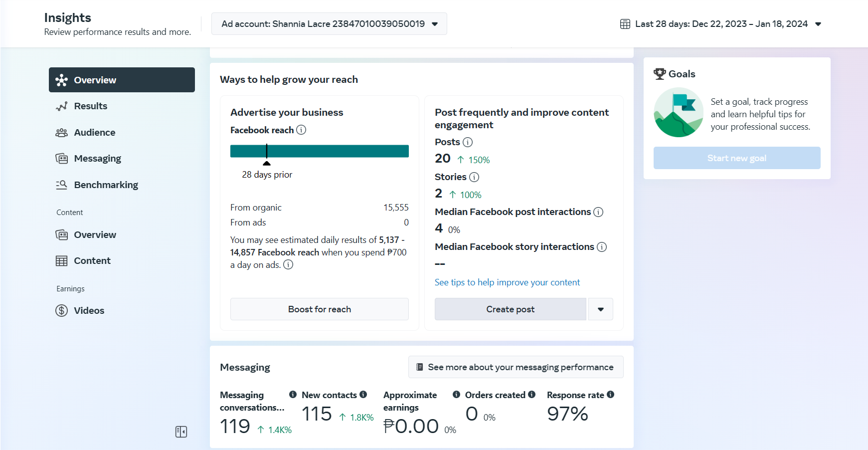868x450 pixels.
Task: Click the Facebook reach progress bar
Action: (x=320, y=151)
